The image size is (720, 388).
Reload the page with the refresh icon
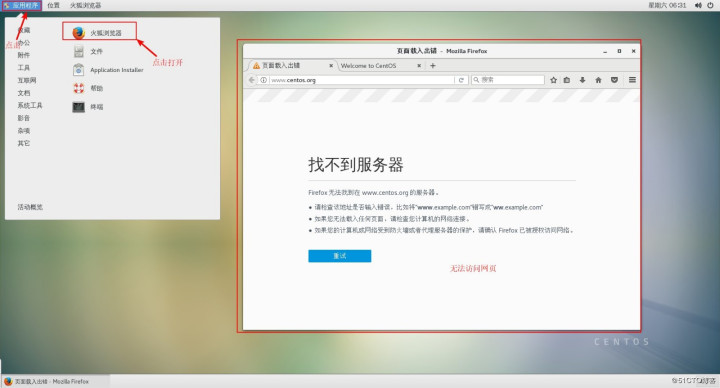(x=461, y=80)
